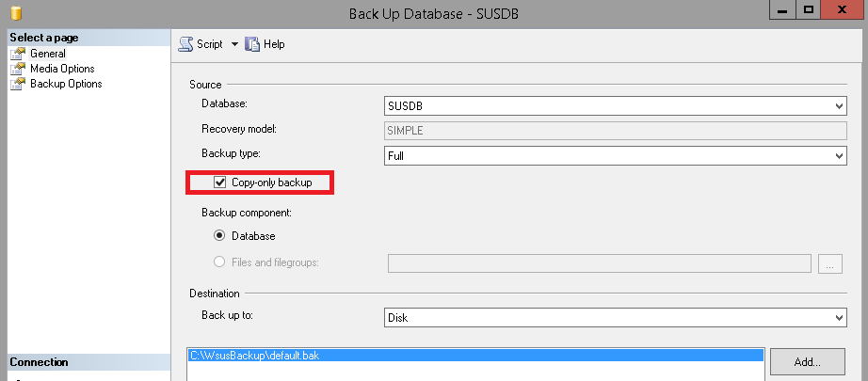
Task: Click the Files and filegroups text field
Action: [600, 263]
